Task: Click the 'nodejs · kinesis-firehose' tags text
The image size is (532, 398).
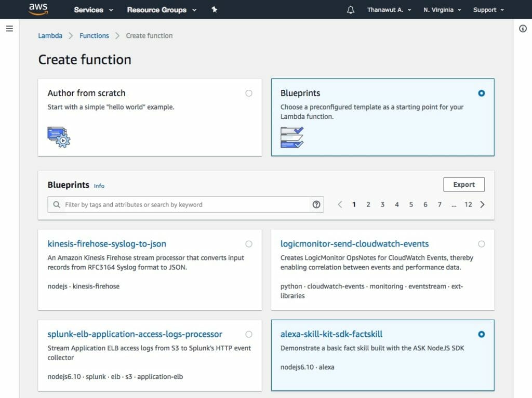Action: pos(84,286)
